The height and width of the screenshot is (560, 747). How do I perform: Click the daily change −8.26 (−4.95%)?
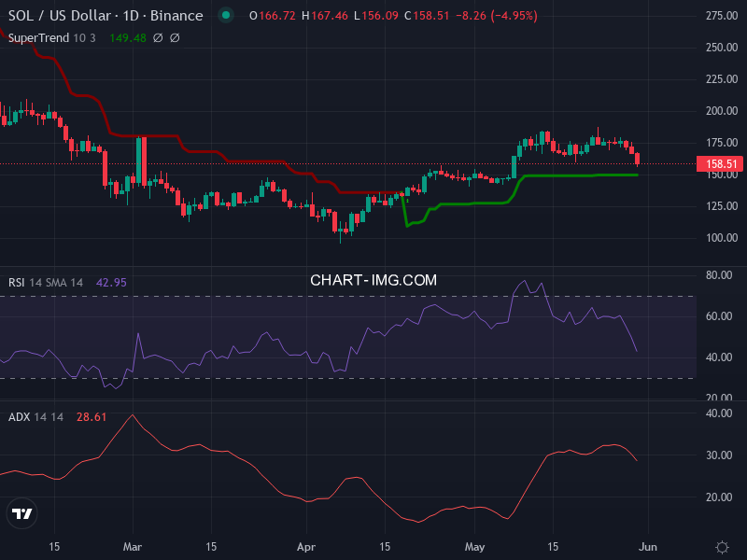point(497,16)
